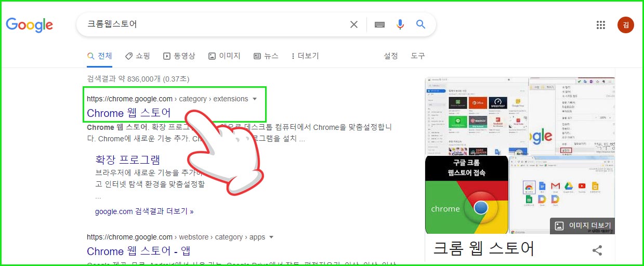
Task: Click the Google logo
Action: [30, 24]
